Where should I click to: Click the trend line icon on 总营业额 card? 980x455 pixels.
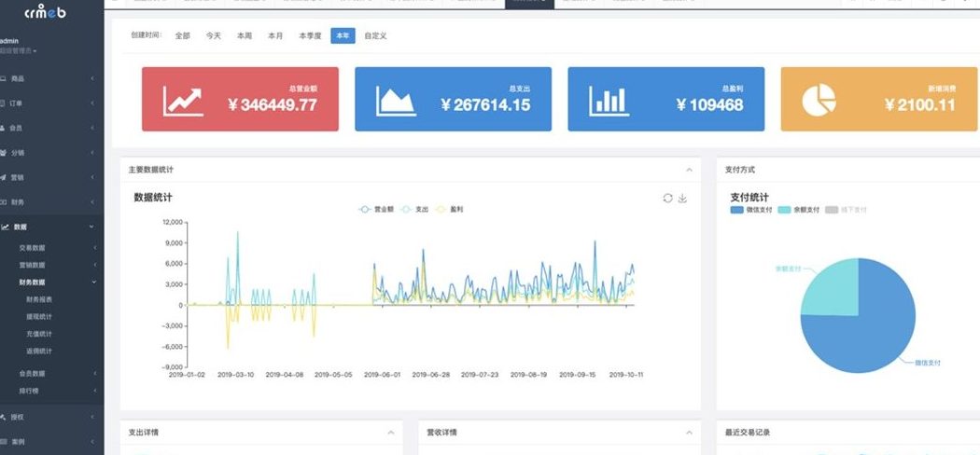(182, 101)
